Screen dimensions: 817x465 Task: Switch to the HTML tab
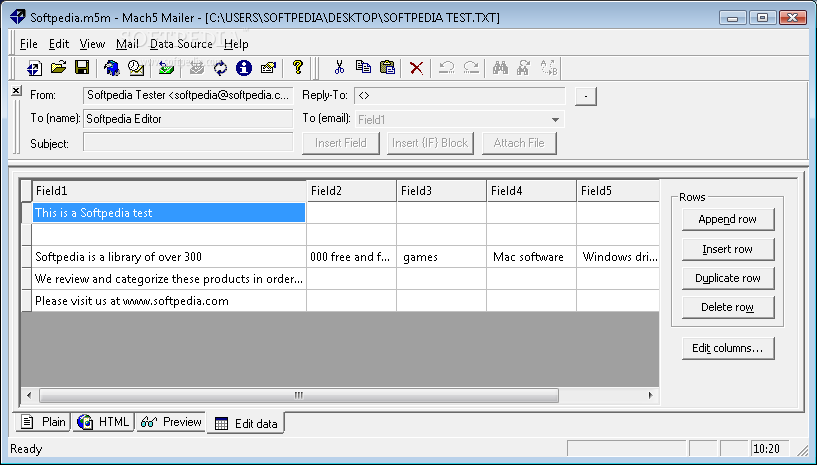(x=103, y=422)
